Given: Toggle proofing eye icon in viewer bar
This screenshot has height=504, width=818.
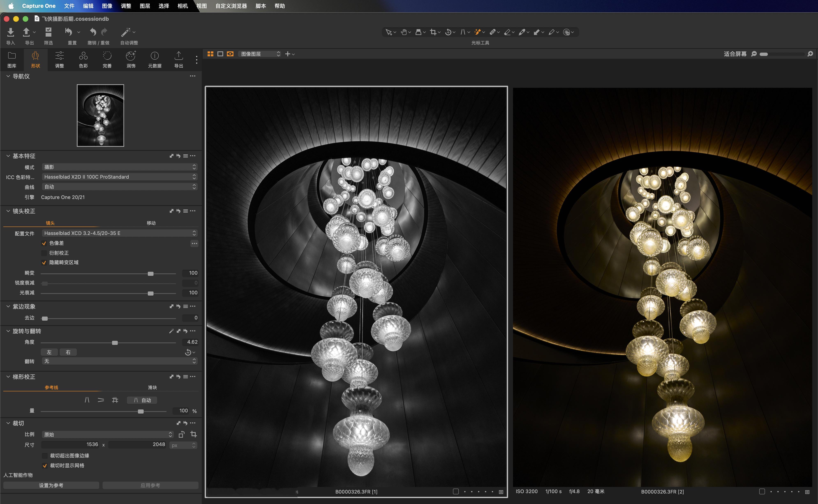Looking at the screenshot, I should (x=230, y=54).
